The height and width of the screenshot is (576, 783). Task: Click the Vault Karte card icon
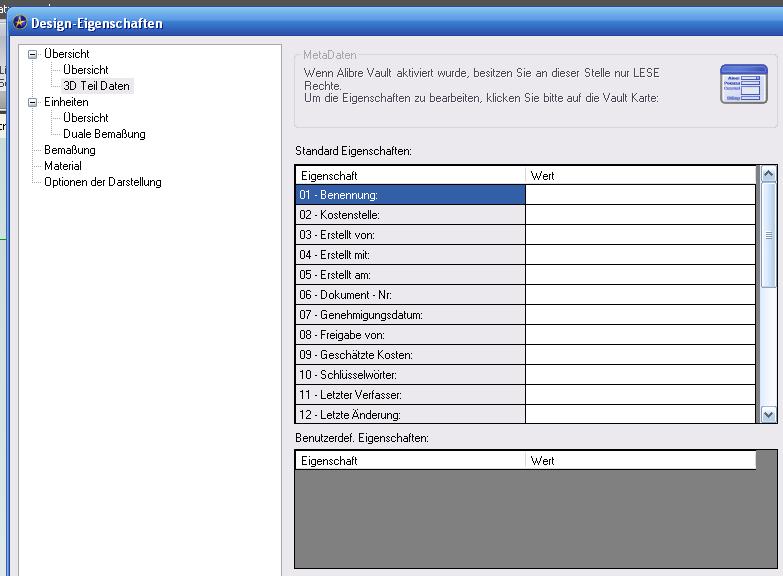tap(744, 84)
